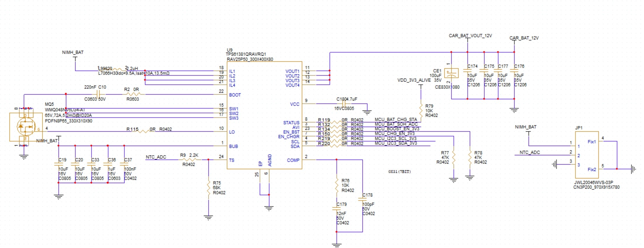Click the MCU_BOOST_EN_3V3 net label
Screen dimensions: 644x248
click(x=397, y=129)
